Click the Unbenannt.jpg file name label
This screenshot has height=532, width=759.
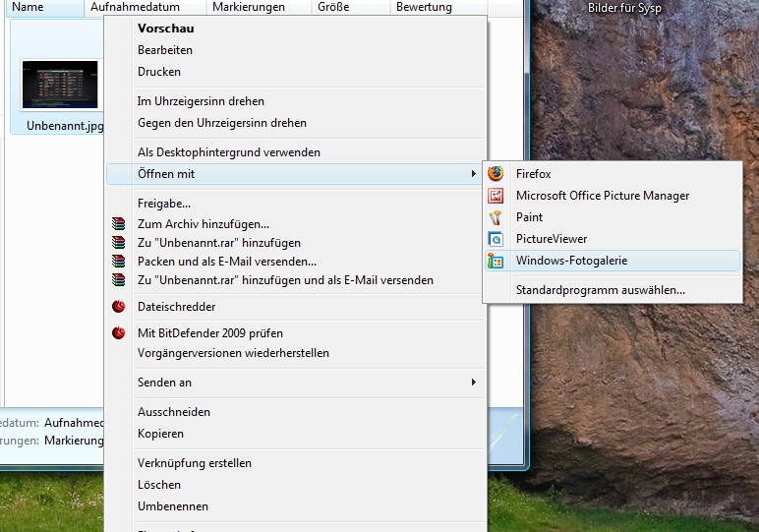(x=65, y=126)
